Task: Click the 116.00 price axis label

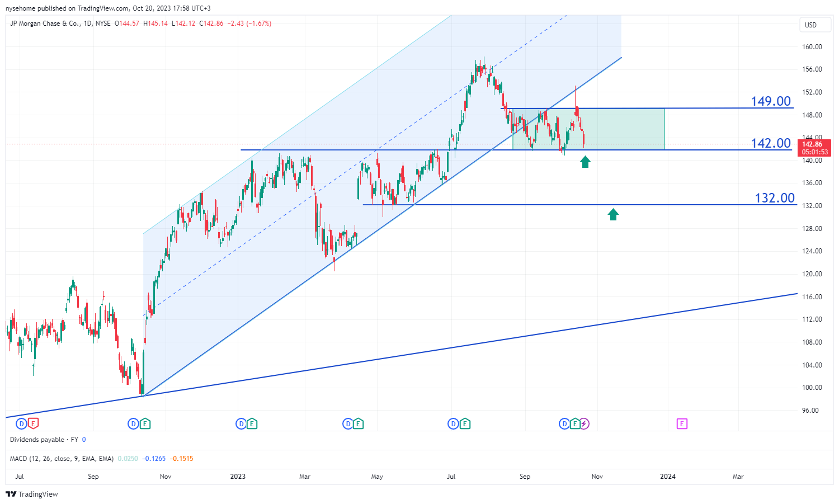Action: [812, 297]
